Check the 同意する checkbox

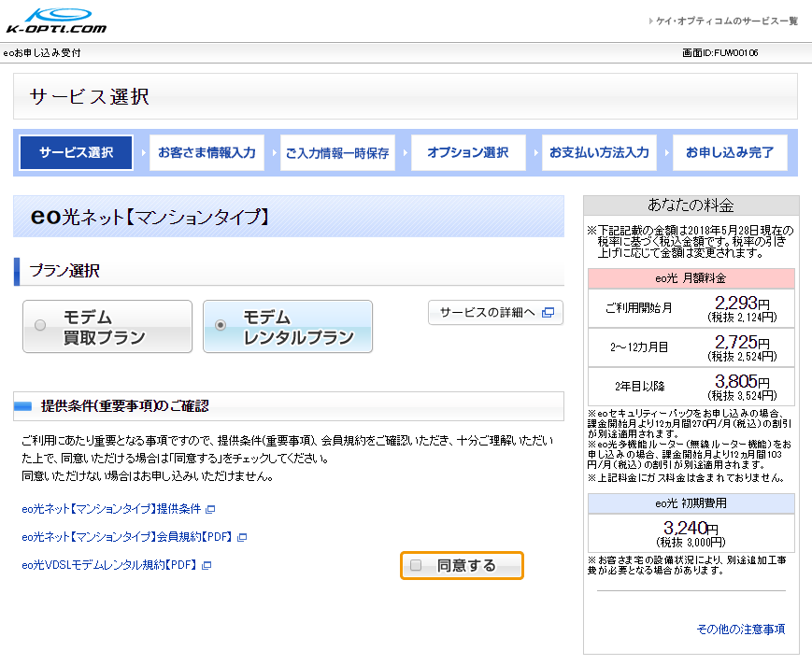[x=416, y=565]
